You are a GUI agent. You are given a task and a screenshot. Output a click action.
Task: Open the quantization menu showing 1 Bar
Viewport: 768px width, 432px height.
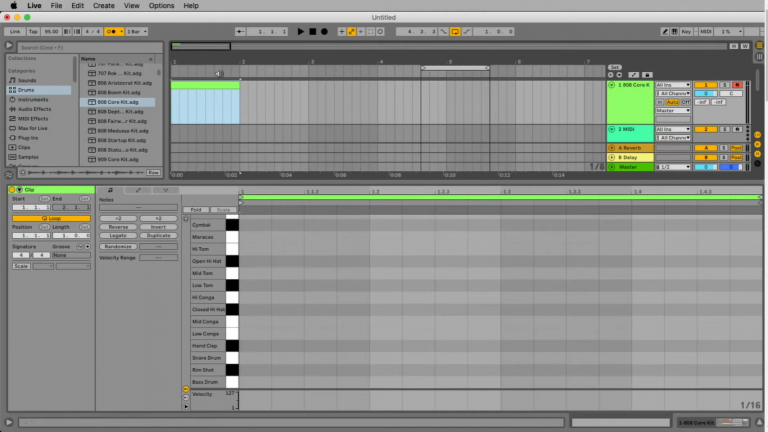(137, 31)
